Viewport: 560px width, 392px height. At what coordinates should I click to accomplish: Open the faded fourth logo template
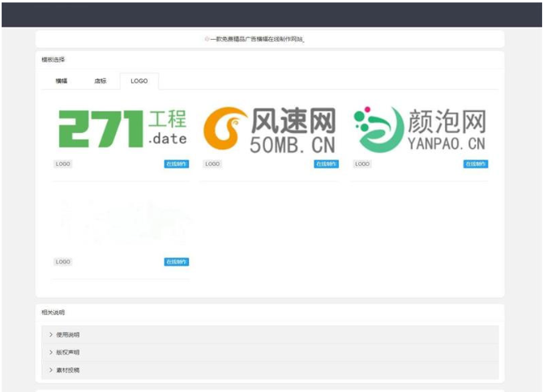click(x=122, y=225)
